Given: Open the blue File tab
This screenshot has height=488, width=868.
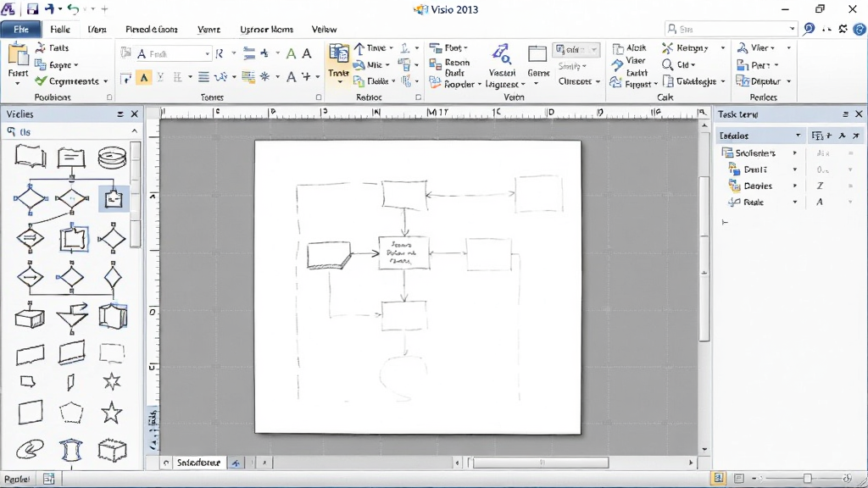Looking at the screenshot, I should tap(20, 30).
